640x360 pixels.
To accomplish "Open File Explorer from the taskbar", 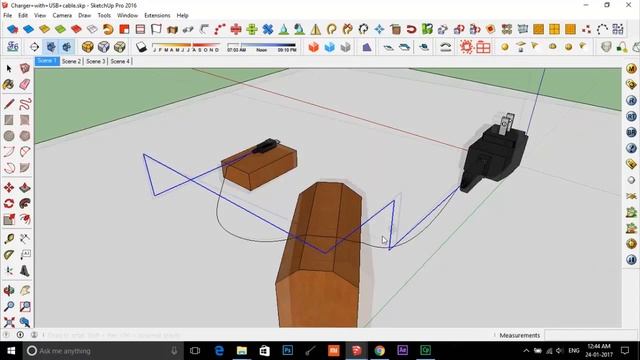I will (242, 351).
